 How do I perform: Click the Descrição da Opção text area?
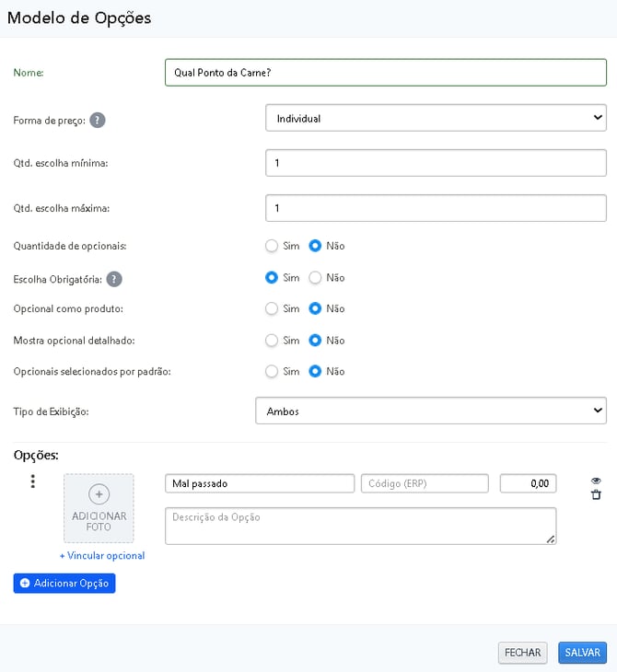[360, 526]
